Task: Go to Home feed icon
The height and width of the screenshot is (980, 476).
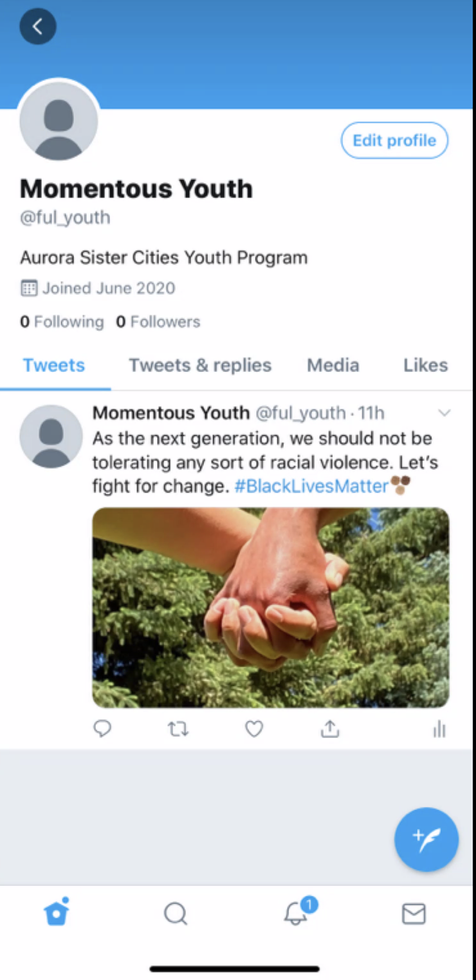Action: coord(57,912)
